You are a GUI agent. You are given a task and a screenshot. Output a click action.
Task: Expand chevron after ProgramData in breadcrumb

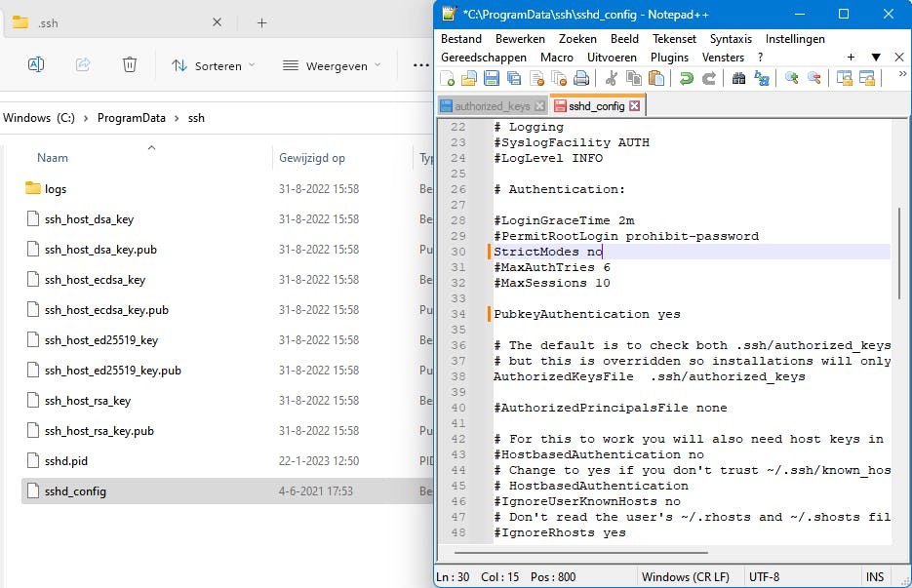[x=177, y=118]
